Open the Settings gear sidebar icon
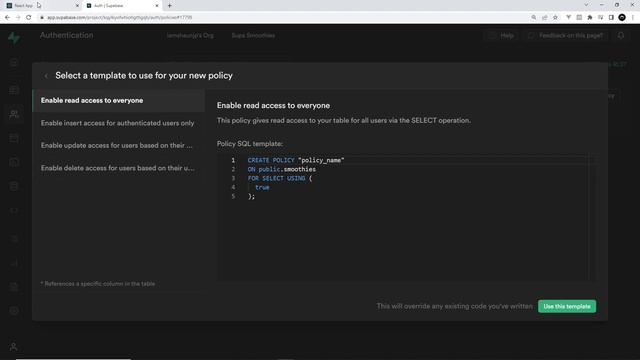 (x=14, y=311)
